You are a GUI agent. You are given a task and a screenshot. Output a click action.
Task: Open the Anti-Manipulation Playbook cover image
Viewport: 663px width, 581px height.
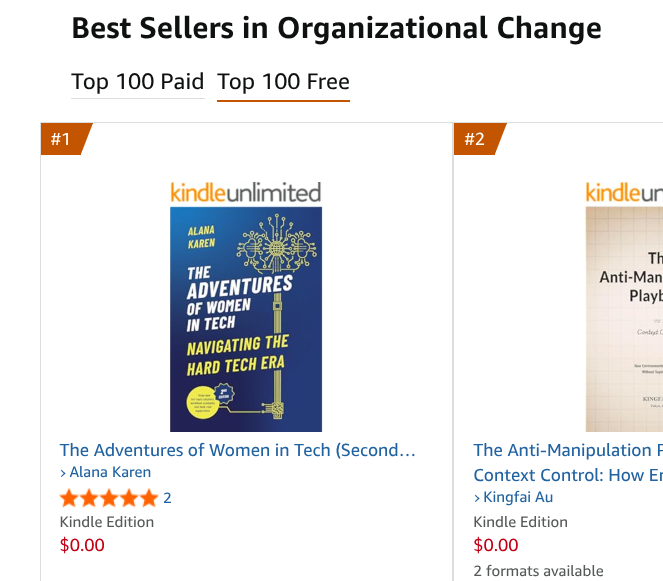624,319
